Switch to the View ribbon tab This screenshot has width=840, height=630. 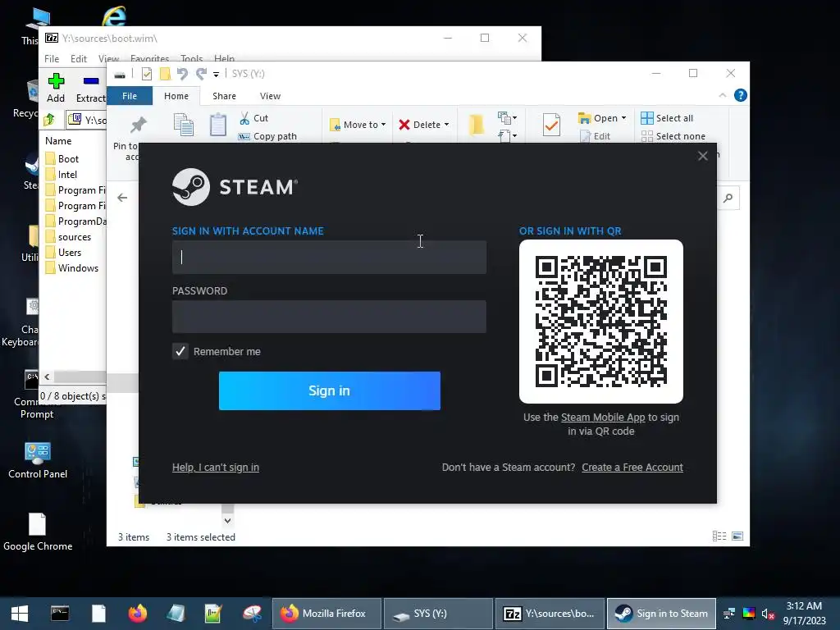click(270, 96)
